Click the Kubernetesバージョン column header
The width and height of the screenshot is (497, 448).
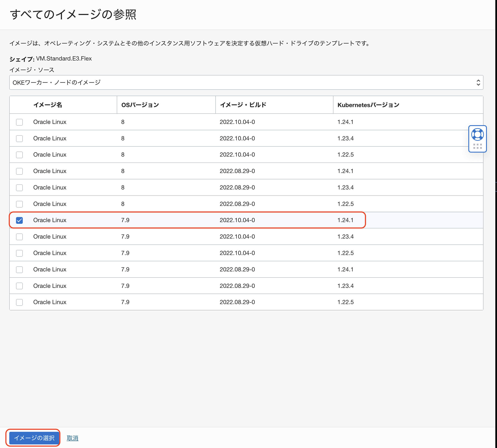[368, 105]
